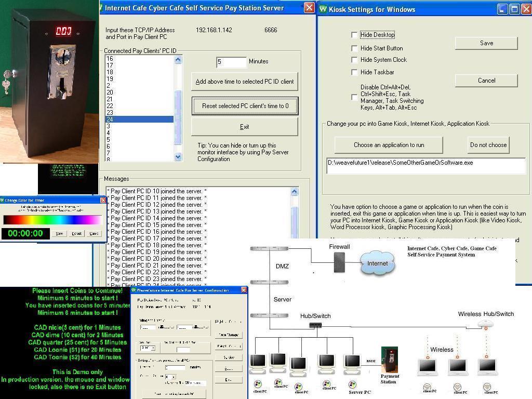Click Save in Kiosk Settings
532x399 pixels.
(485, 43)
